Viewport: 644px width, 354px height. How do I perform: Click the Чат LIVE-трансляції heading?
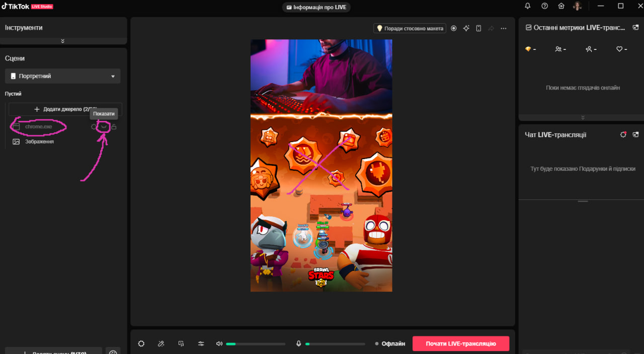[x=555, y=134]
